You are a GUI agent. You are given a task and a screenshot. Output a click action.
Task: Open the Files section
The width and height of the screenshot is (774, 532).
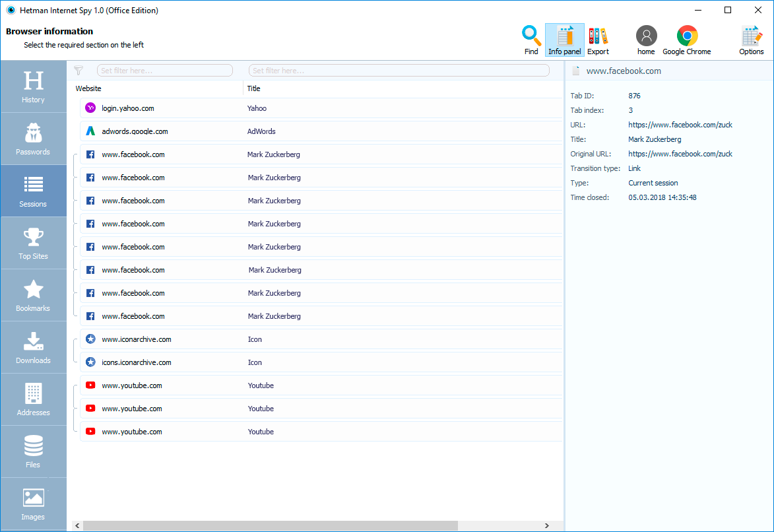click(x=33, y=451)
